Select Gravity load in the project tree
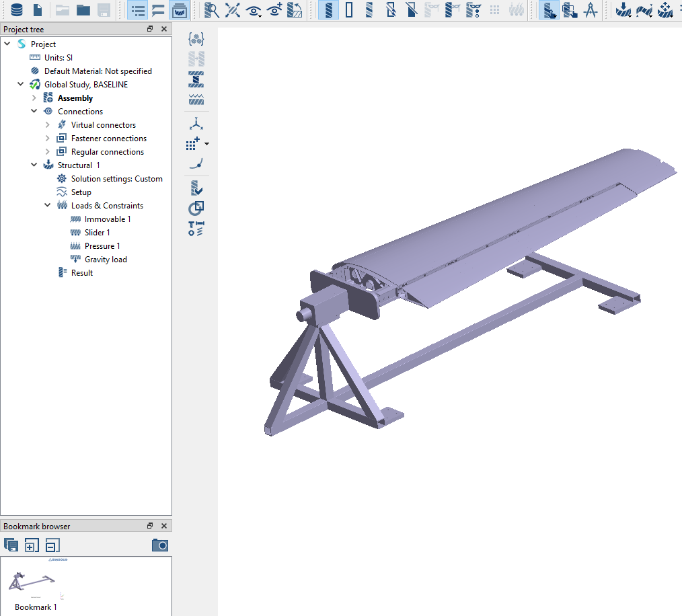The height and width of the screenshot is (616, 682). click(106, 260)
